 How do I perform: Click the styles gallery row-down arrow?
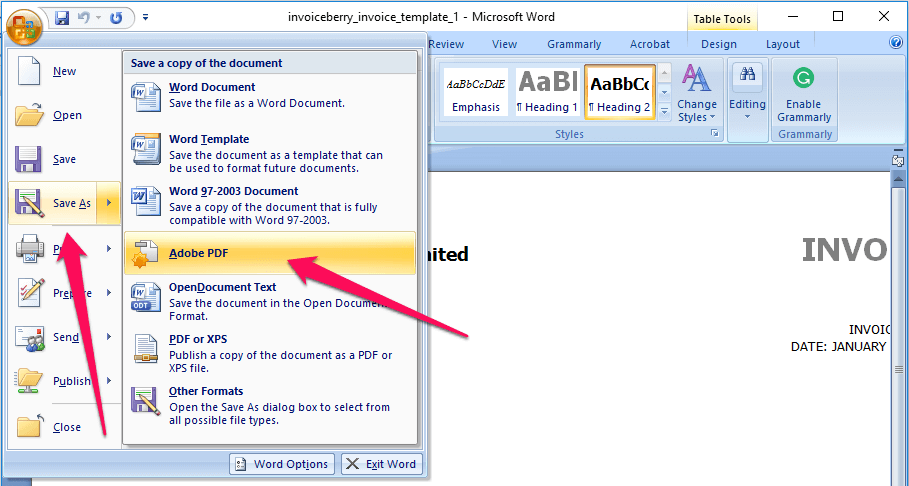click(665, 92)
